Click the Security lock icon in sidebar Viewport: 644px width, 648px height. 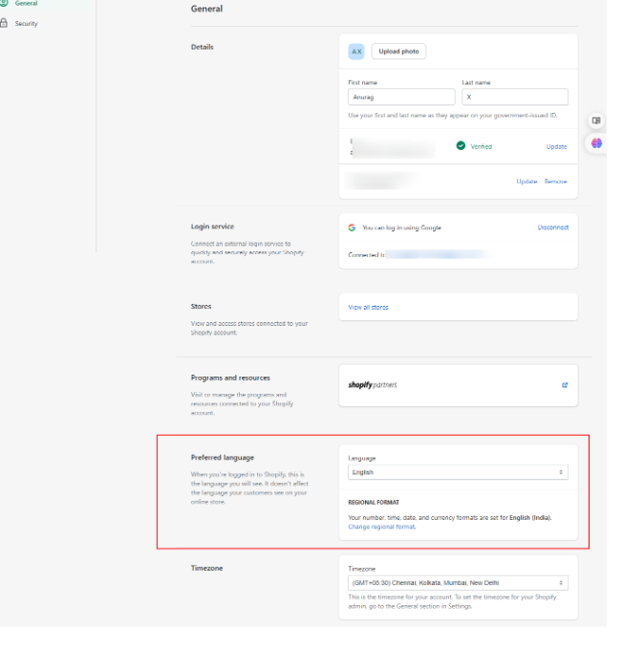coord(4,23)
